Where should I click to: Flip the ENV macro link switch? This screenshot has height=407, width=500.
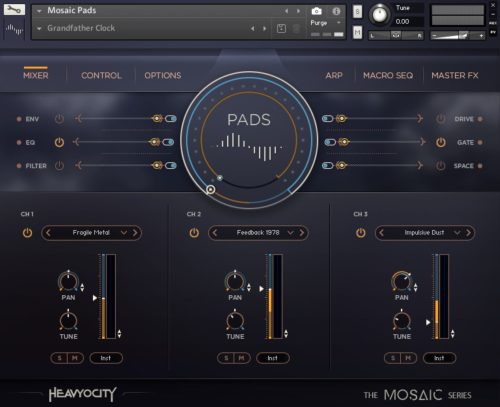(171, 119)
